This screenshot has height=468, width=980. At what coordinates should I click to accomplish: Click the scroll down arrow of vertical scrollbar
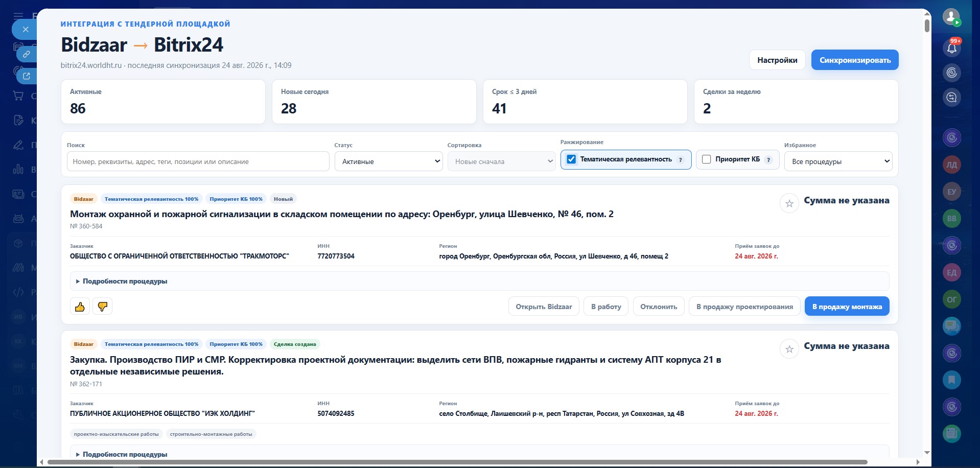pos(927,453)
